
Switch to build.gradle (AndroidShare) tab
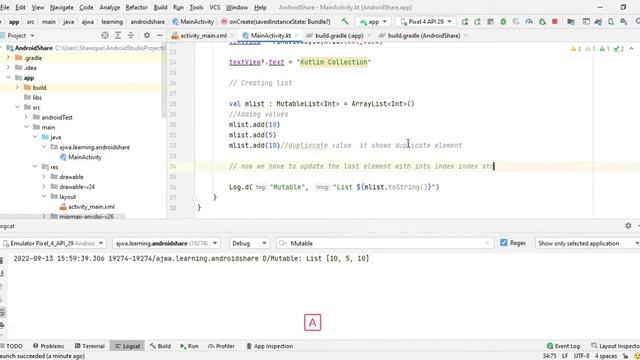coord(424,36)
